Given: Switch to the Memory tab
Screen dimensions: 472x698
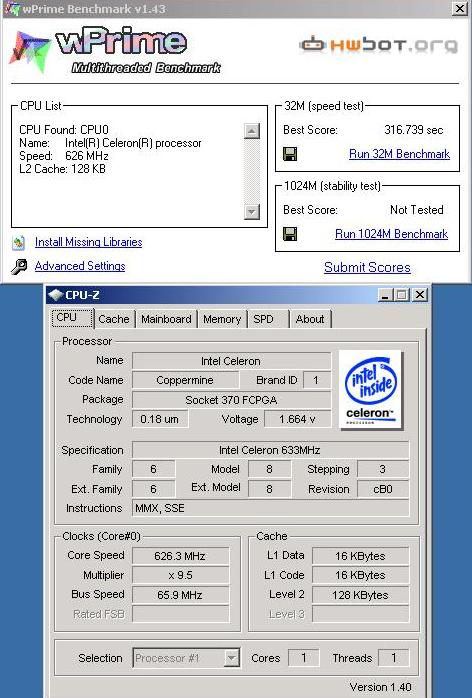Looking at the screenshot, I should (x=222, y=319).
